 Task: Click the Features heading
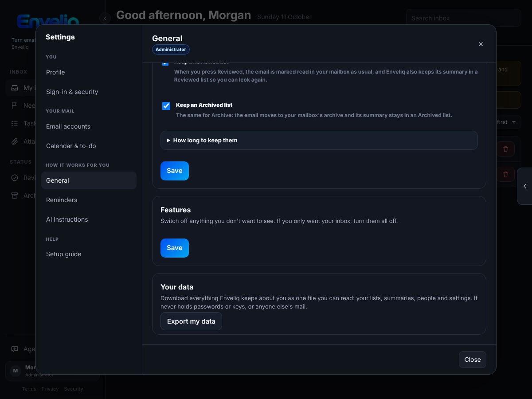(176, 210)
